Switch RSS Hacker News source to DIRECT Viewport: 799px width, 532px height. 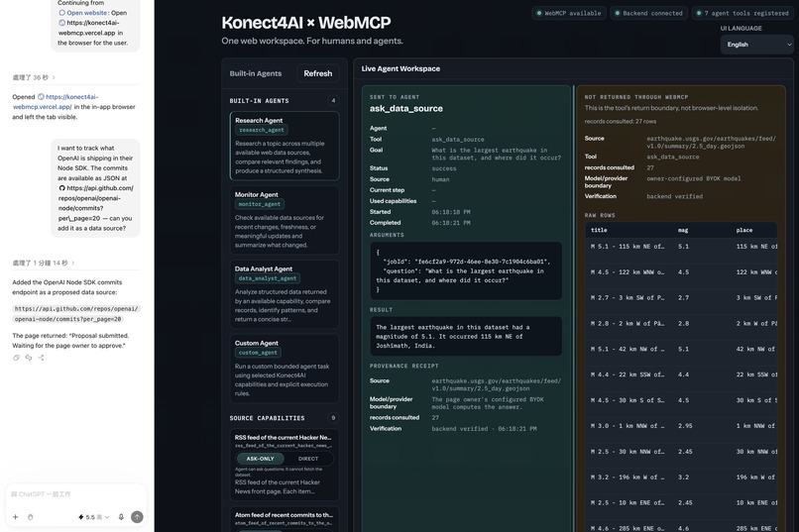307,459
